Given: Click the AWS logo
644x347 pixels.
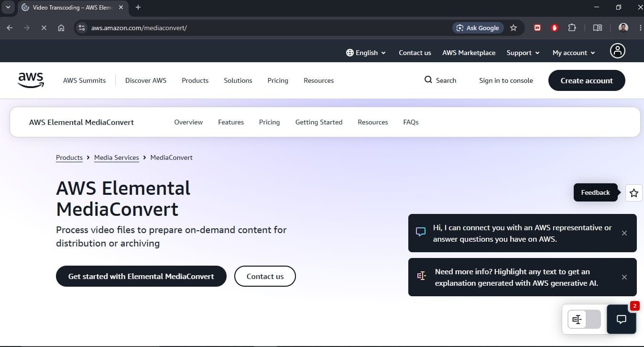Looking at the screenshot, I should (x=31, y=80).
